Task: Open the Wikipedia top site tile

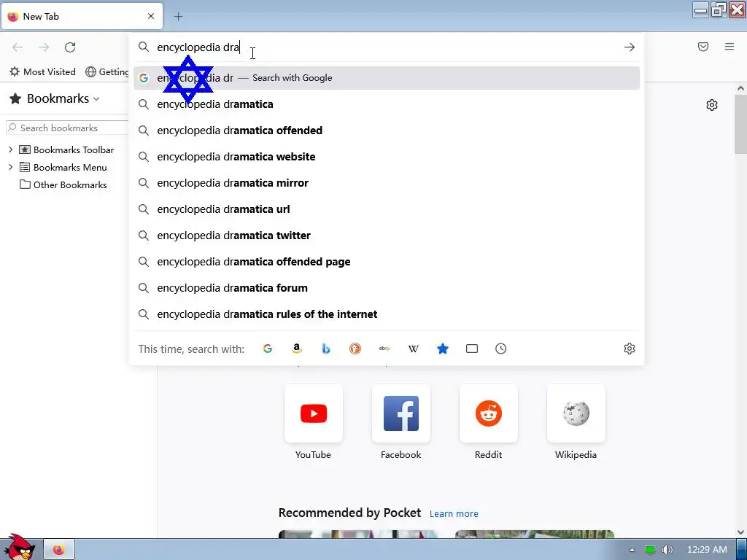Action: [576, 413]
